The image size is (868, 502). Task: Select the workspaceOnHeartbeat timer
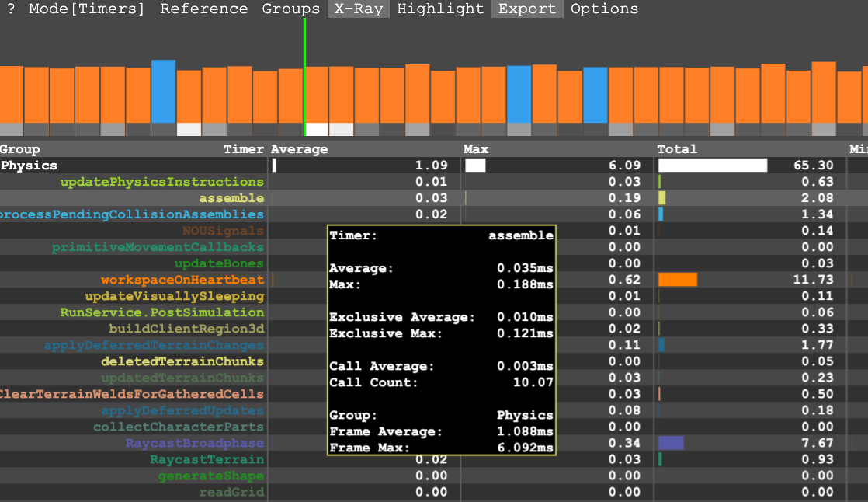coord(182,280)
